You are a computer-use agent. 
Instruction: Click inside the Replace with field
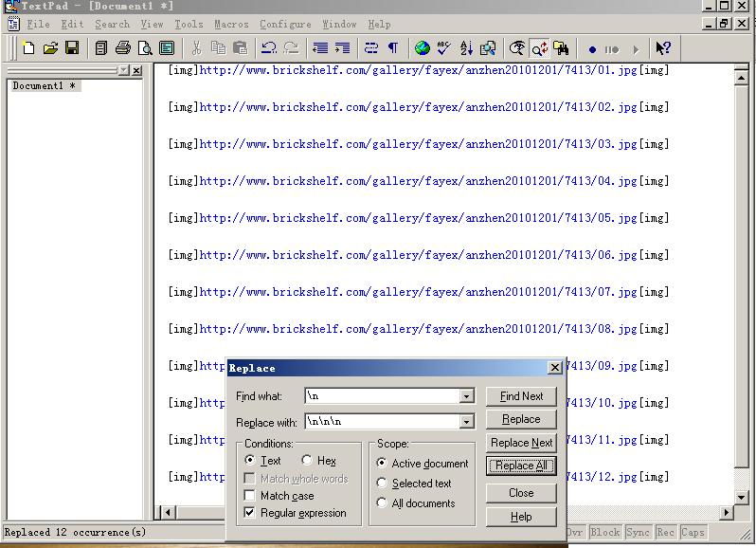tap(383, 422)
